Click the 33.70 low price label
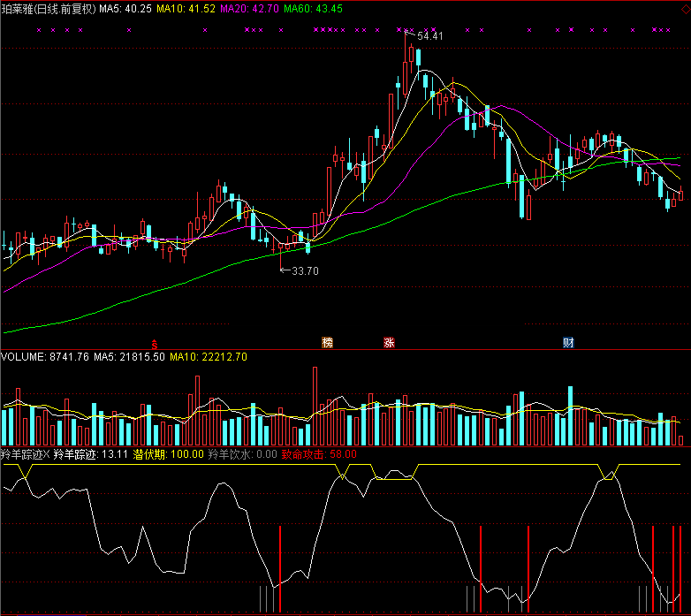This screenshot has height=616, width=691. [x=305, y=271]
